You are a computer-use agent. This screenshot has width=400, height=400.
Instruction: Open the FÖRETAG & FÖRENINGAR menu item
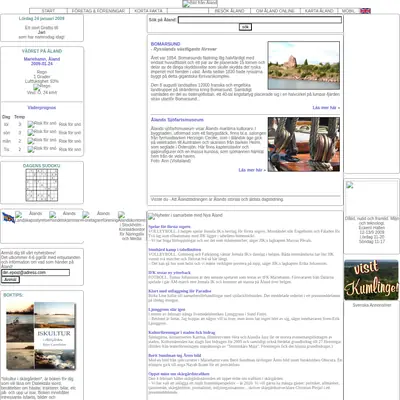98,11
